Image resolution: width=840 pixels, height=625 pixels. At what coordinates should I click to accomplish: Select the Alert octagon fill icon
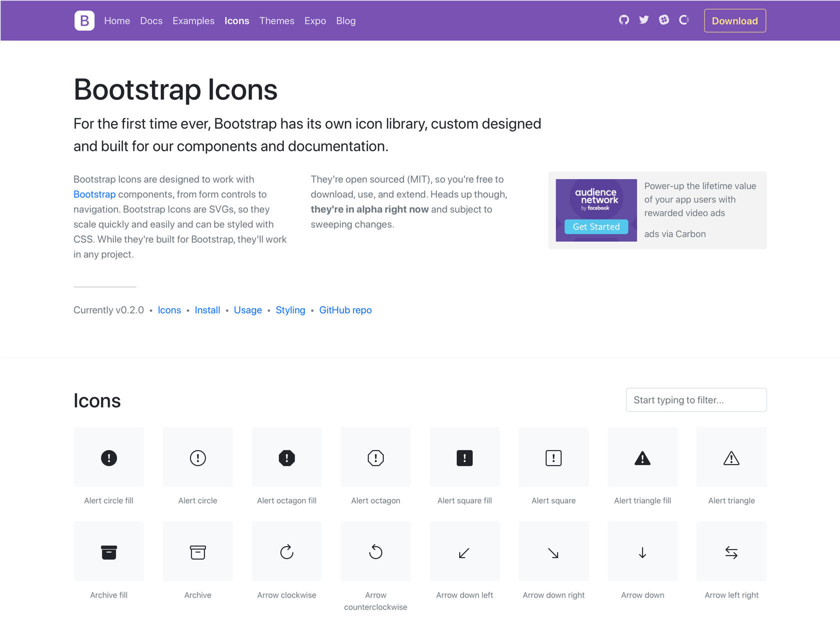[x=287, y=457]
